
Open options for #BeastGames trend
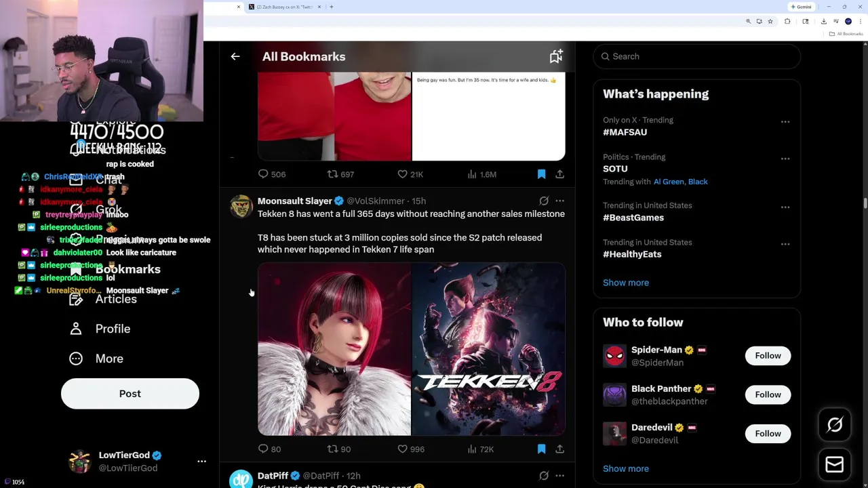point(785,207)
